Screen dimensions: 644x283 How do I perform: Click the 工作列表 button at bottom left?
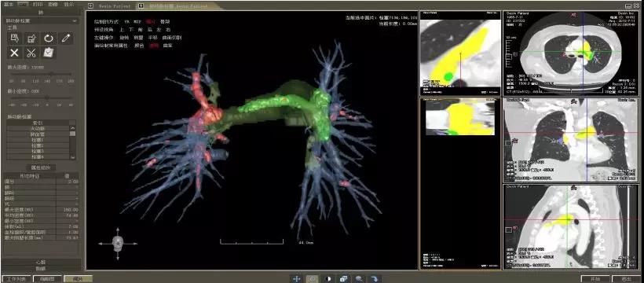[x=16, y=279]
